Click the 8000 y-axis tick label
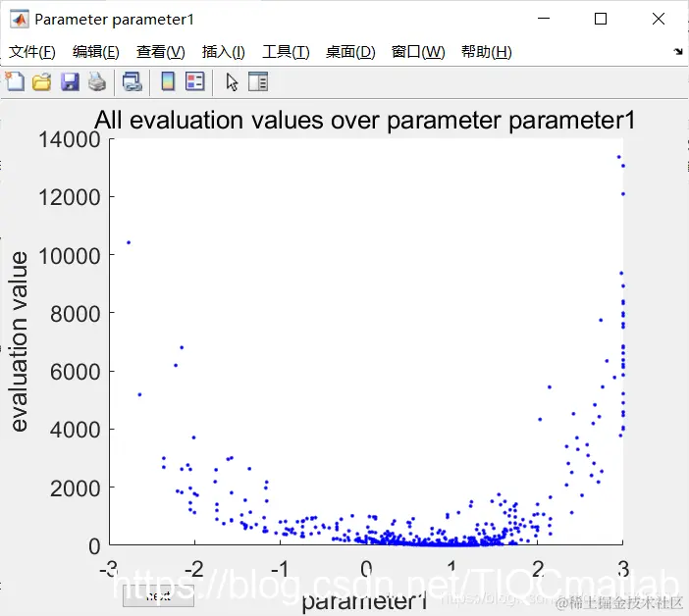This screenshot has height=616, width=689. [x=76, y=314]
